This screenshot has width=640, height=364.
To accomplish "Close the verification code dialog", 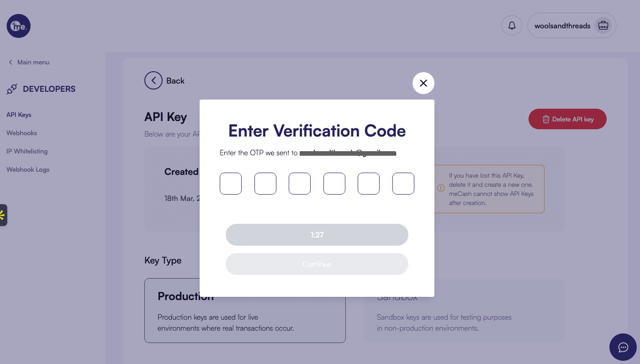I will [423, 83].
